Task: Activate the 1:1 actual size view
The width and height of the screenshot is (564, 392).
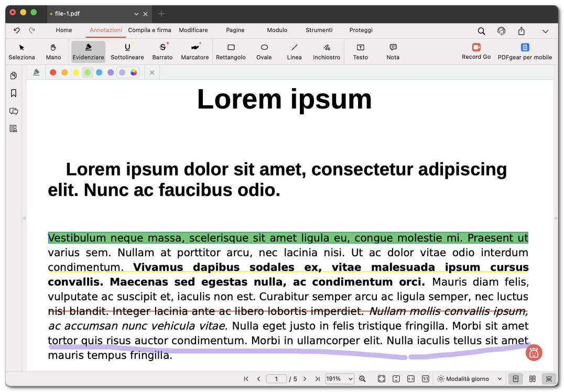Action: [425, 378]
